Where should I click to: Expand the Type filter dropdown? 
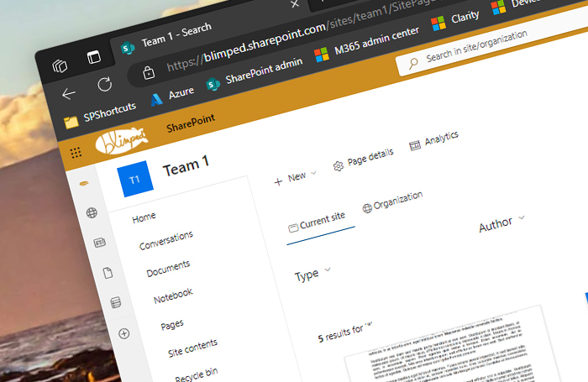[312, 275]
